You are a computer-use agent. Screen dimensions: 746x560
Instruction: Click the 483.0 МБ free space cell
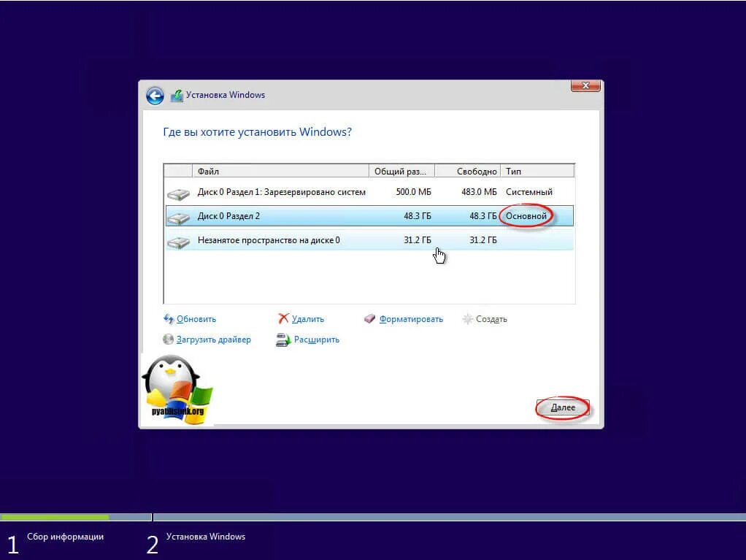(x=479, y=192)
